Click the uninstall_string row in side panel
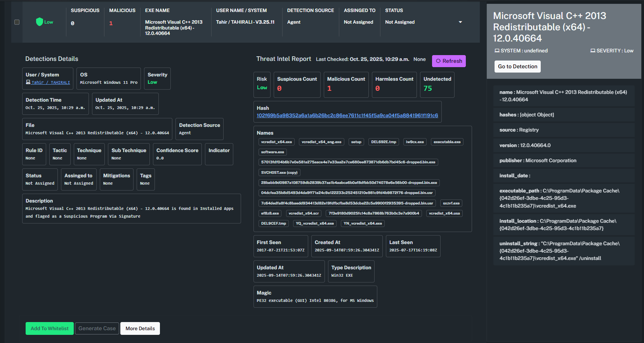 pyautogui.click(x=564, y=251)
